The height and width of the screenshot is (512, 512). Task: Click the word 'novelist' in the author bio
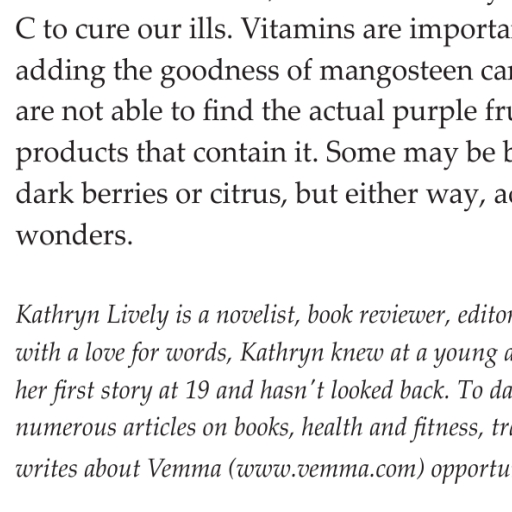click(x=256, y=315)
